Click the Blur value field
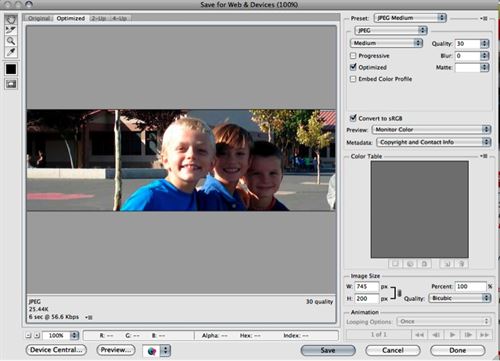Viewport: 500px width, 361px height. coord(467,56)
